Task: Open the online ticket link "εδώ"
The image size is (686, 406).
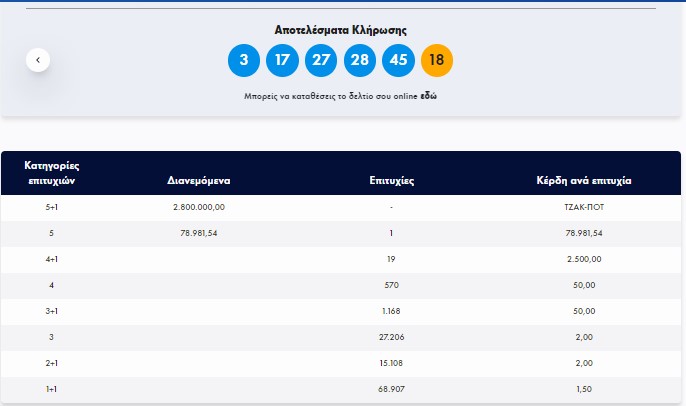Action: (x=427, y=96)
